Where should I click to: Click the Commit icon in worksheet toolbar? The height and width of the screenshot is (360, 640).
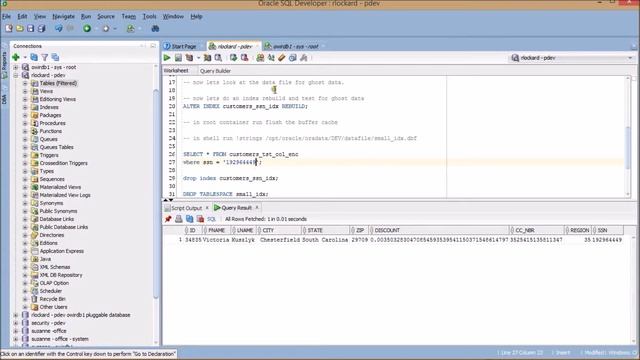pos(233,58)
